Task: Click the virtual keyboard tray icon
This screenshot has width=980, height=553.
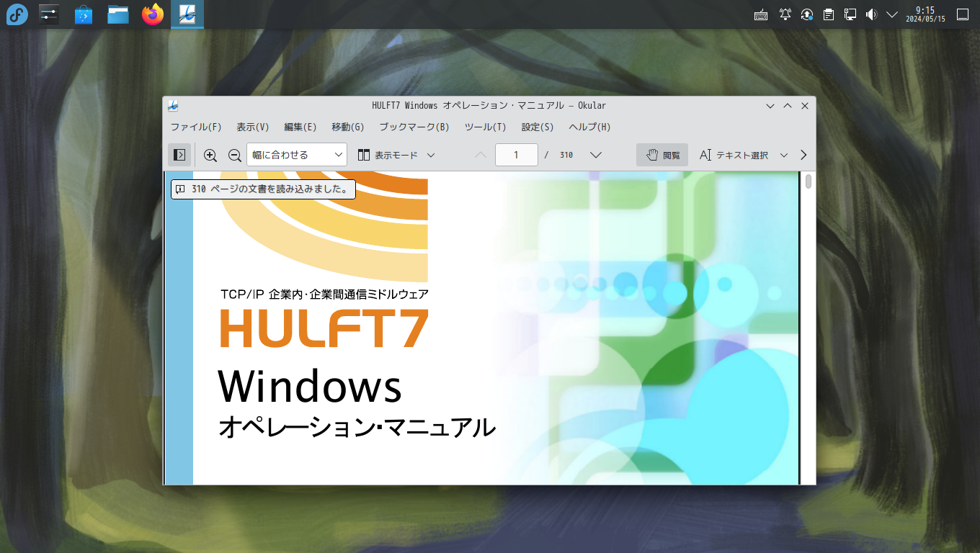Action: [x=761, y=14]
